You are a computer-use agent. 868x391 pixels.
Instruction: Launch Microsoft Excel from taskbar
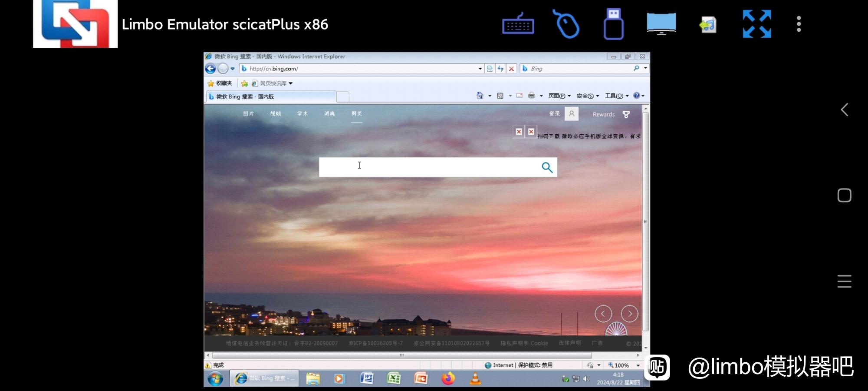pos(394,379)
